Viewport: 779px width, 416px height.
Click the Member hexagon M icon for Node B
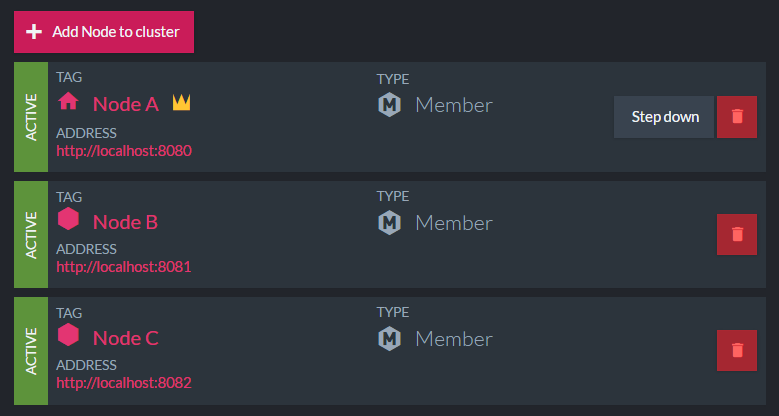tap(389, 222)
